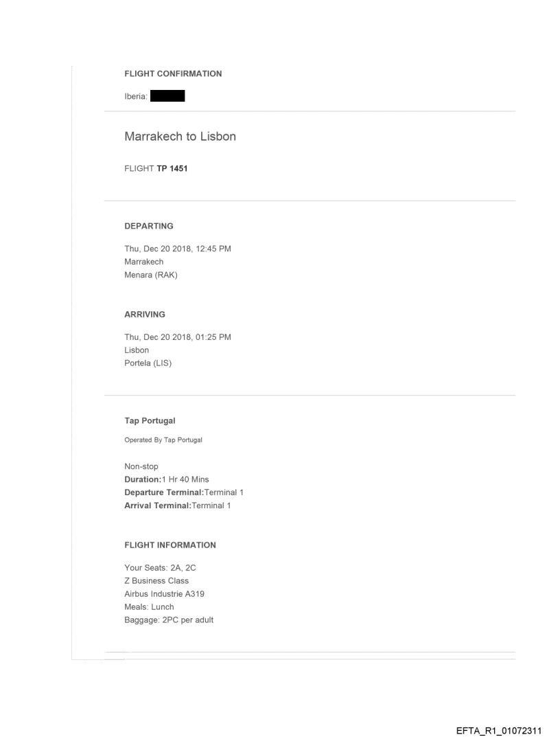Click the departure time 12:45 PM line

pos(177,249)
